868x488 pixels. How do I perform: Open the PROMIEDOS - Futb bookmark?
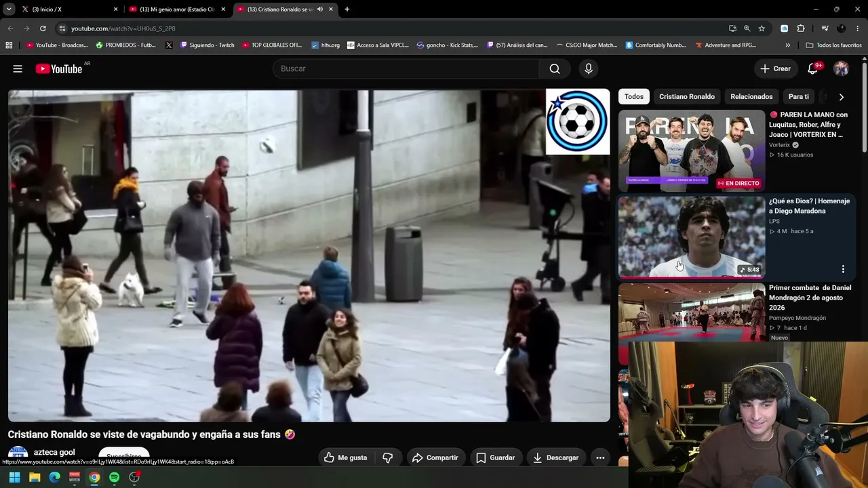(x=126, y=45)
